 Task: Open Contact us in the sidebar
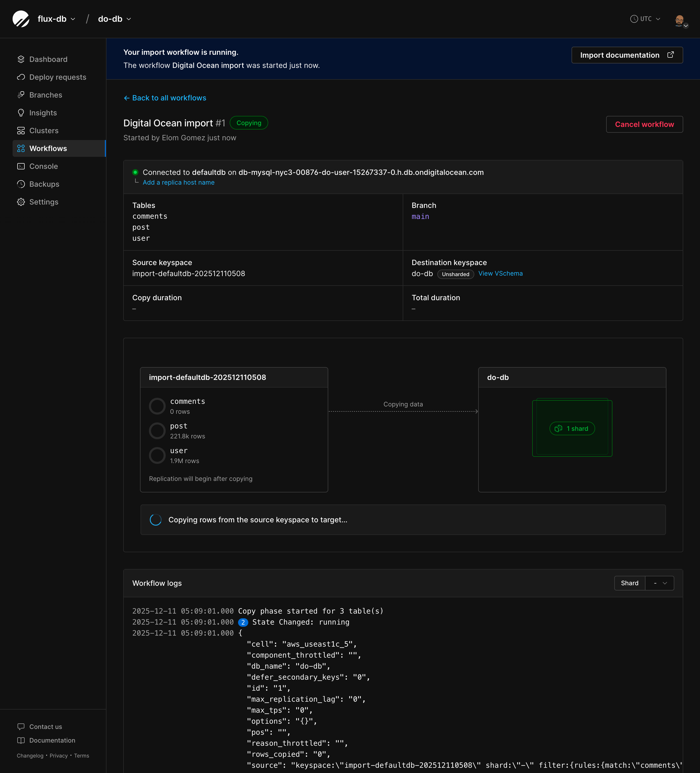click(46, 726)
